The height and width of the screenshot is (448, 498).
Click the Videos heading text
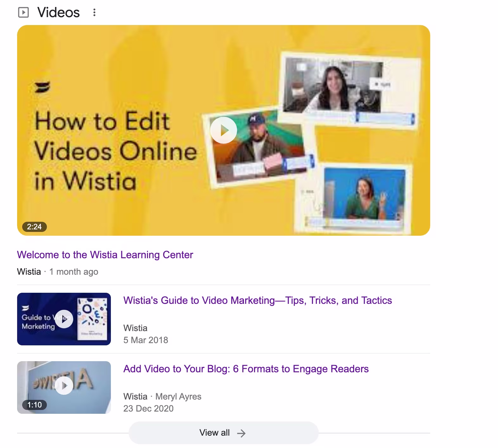click(x=59, y=13)
